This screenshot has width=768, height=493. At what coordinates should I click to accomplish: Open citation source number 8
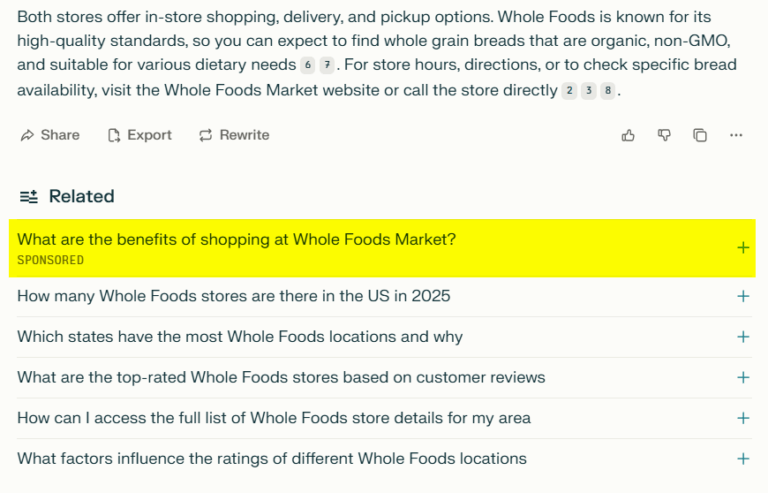coord(607,91)
